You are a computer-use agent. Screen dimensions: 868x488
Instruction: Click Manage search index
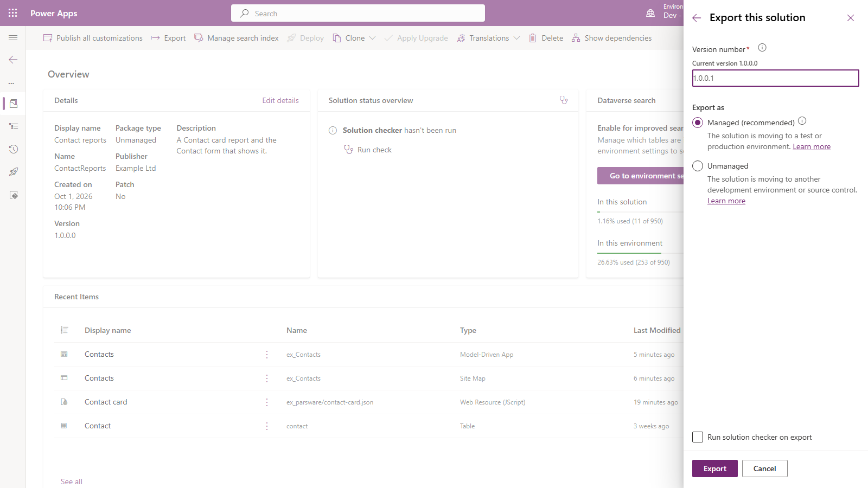coord(237,38)
